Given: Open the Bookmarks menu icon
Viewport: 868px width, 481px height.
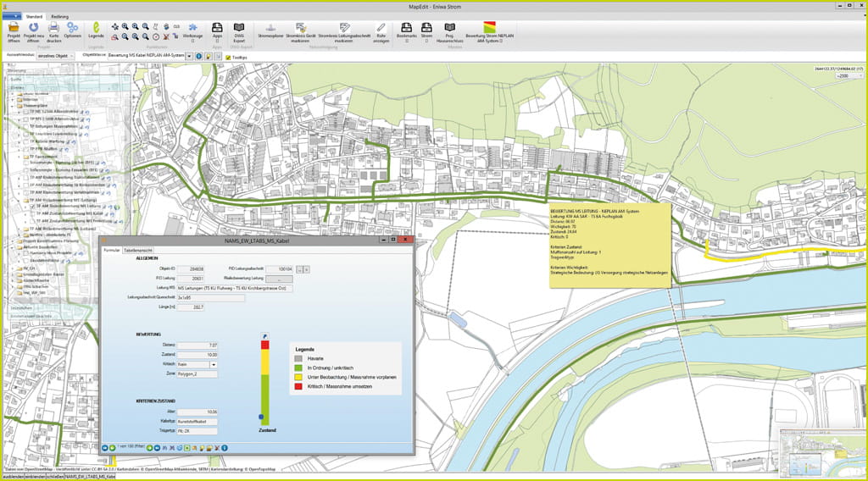Looking at the screenshot, I should pyautogui.click(x=407, y=28).
